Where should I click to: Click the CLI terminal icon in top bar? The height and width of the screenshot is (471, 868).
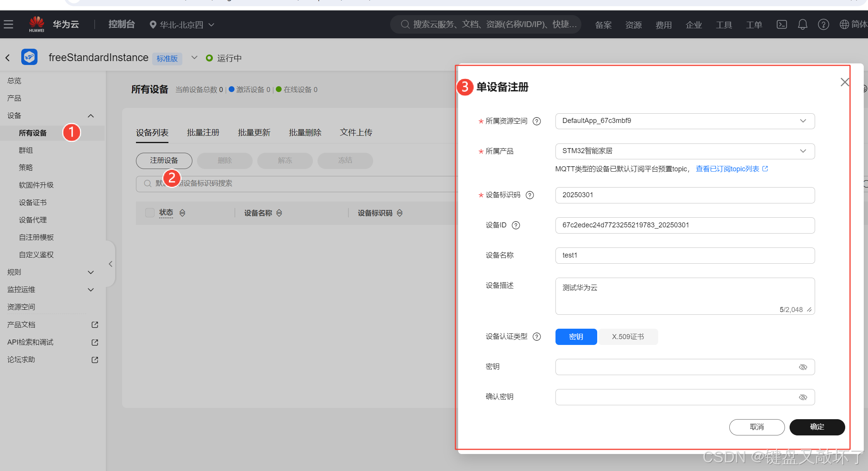782,24
